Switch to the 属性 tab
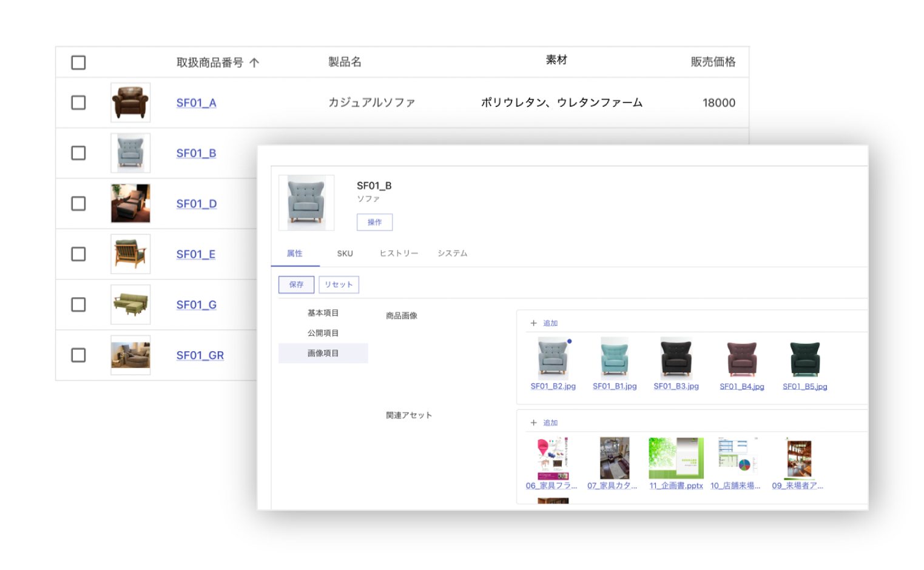 coord(295,253)
